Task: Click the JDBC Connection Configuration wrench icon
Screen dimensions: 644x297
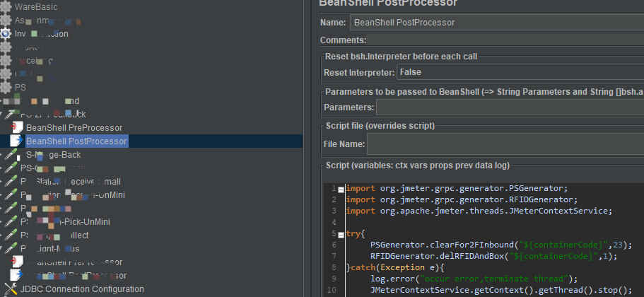Action: tap(11, 289)
